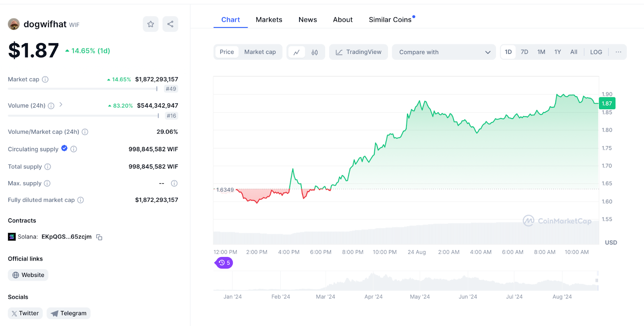Image resolution: width=644 pixels, height=326 pixels.
Task: Switch chart to Market cap
Action: pos(260,52)
